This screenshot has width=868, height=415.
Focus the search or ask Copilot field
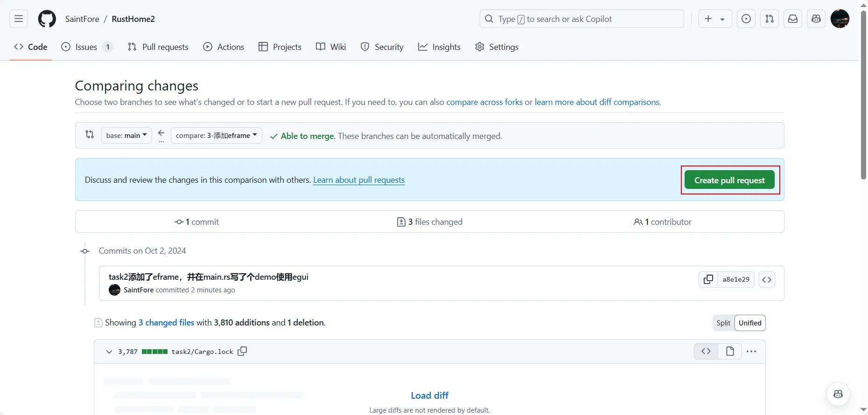pos(582,19)
